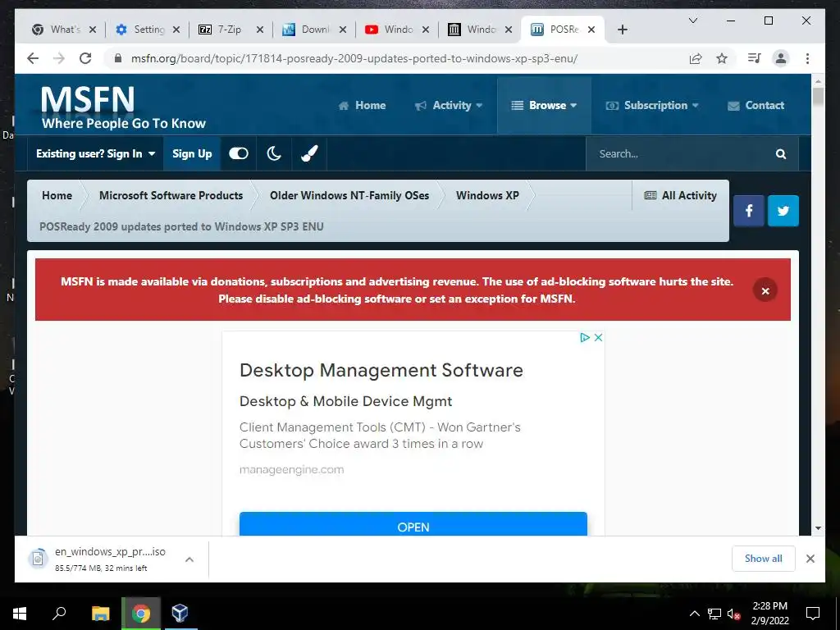This screenshot has height=630, width=840.
Task: Go to Home in the breadcrumb
Action: [57, 195]
